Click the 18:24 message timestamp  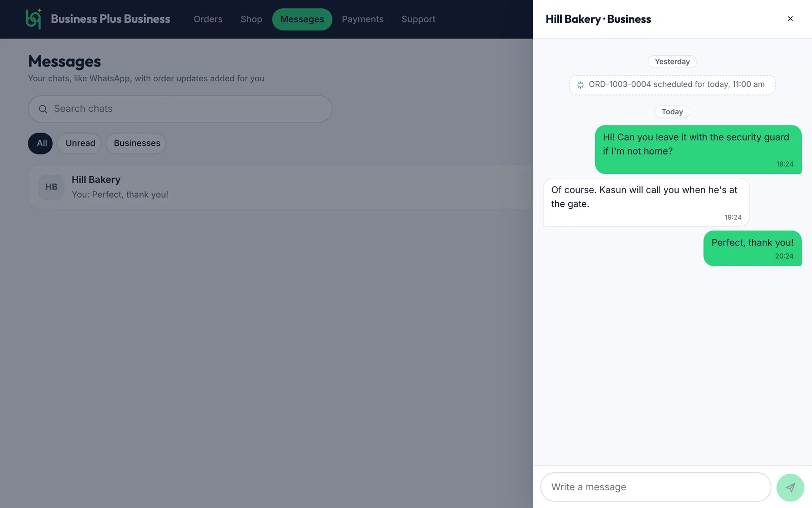click(x=785, y=164)
